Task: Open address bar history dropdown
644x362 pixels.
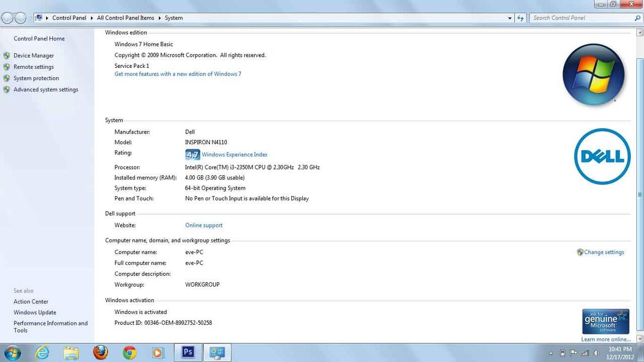Action: pyautogui.click(x=510, y=18)
